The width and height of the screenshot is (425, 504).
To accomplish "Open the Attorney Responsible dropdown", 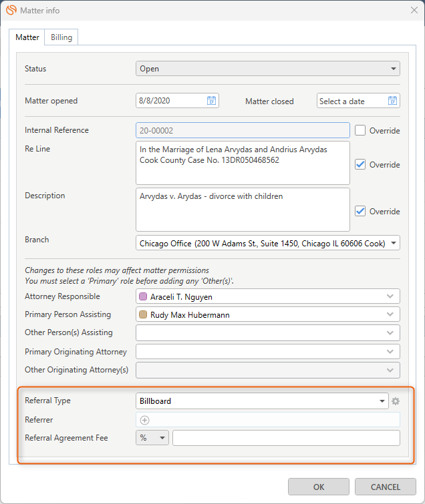I will coord(390,296).
